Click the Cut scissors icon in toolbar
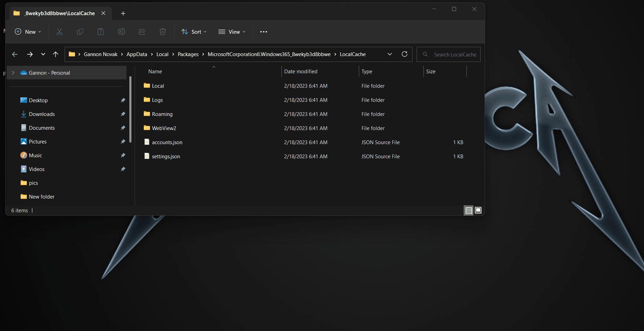The image size is (644, 331). (x=60, y=32)
